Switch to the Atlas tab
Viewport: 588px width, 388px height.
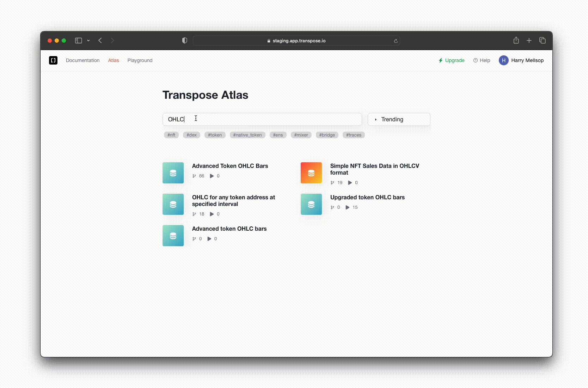coord(114,60)
